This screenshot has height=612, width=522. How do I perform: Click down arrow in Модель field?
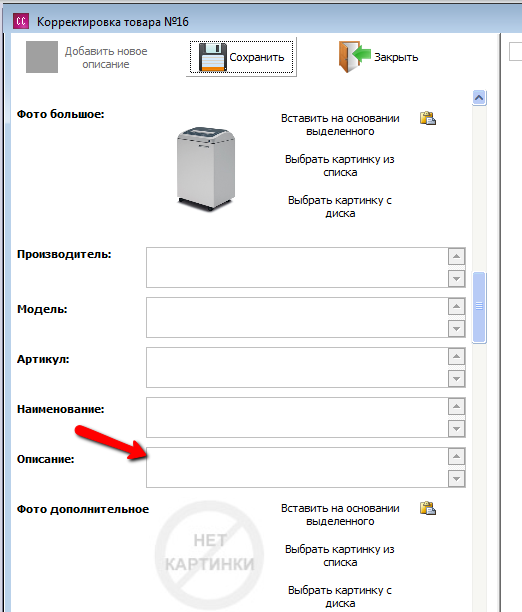(x=456, y=329)
